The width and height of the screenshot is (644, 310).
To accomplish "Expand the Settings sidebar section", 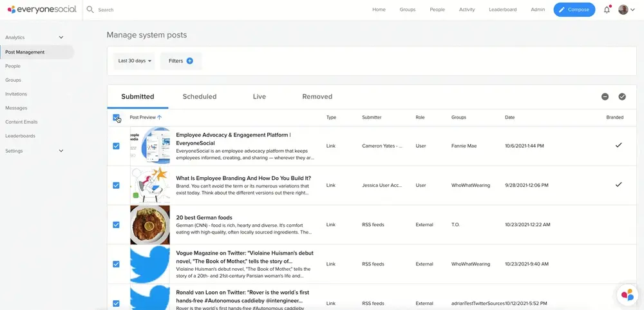I will click(61, 151).
